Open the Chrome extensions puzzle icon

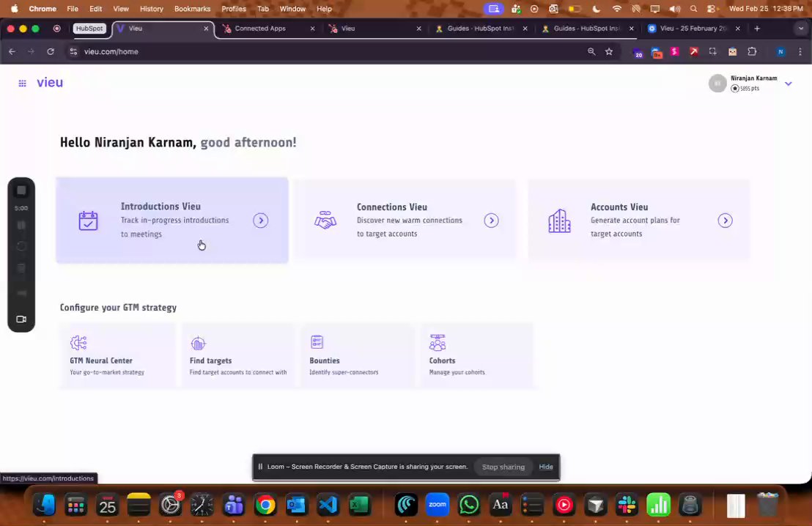click(x=752, y=51)
